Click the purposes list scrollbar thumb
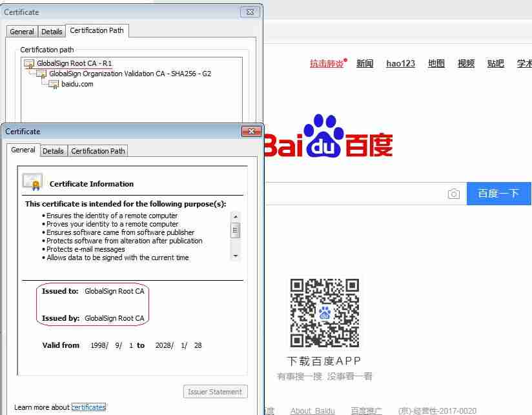Viewport: 532px width, 415px height. [236, 230]
